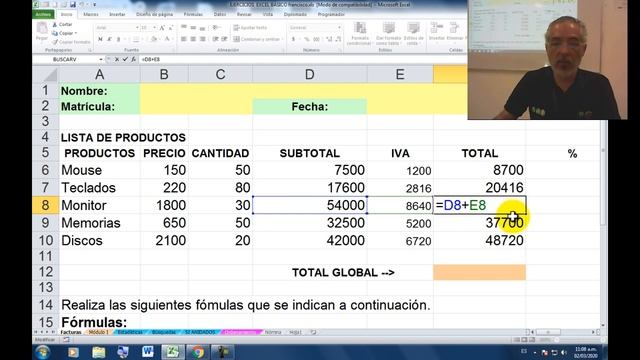
Task: Open the Copiar dropdown arrow
Action: click(x=76, y=33)
